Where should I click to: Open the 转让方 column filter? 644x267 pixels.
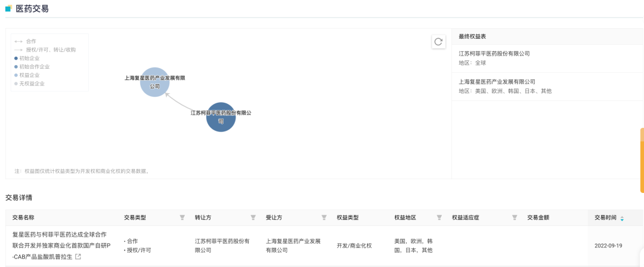point(253,217)
